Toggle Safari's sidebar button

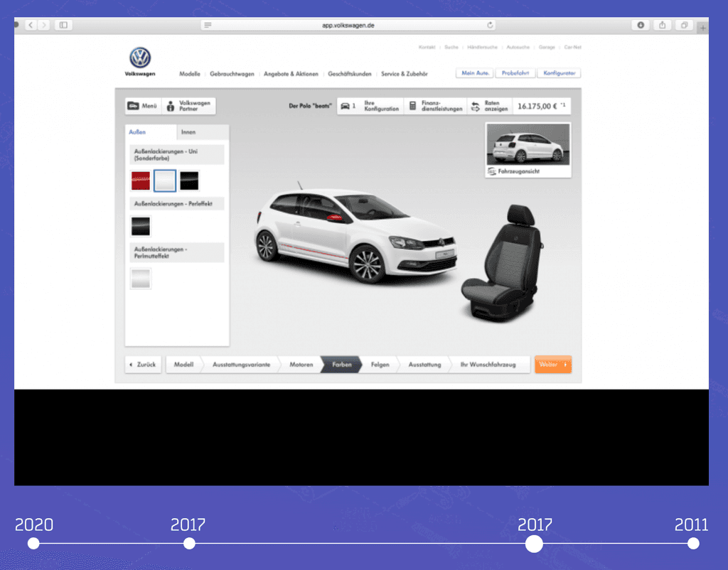63,25
